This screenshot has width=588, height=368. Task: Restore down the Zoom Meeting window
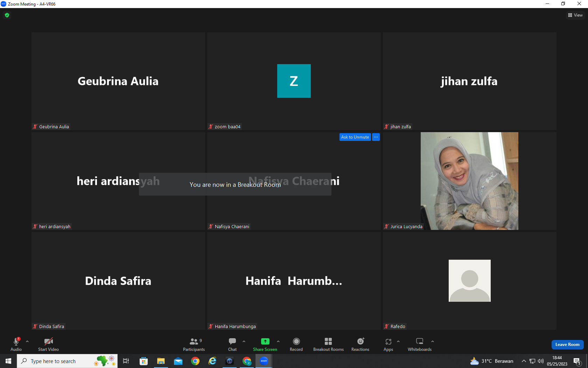563,4
